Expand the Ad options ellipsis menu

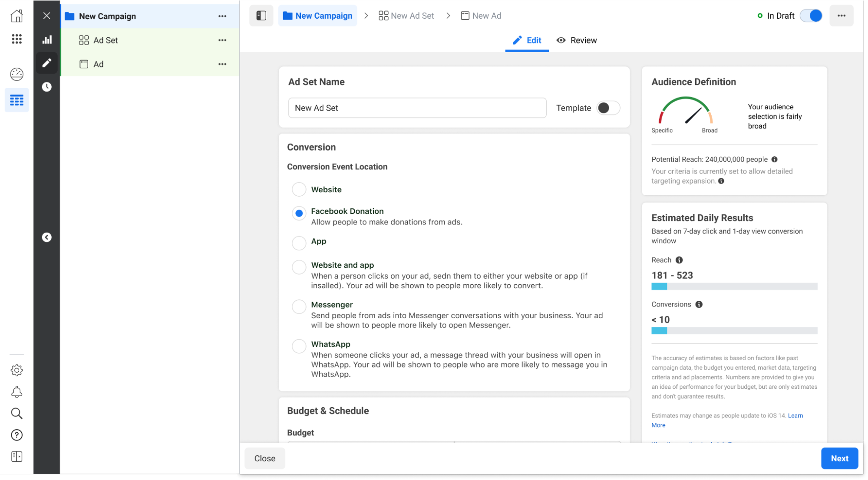(222, 64)
